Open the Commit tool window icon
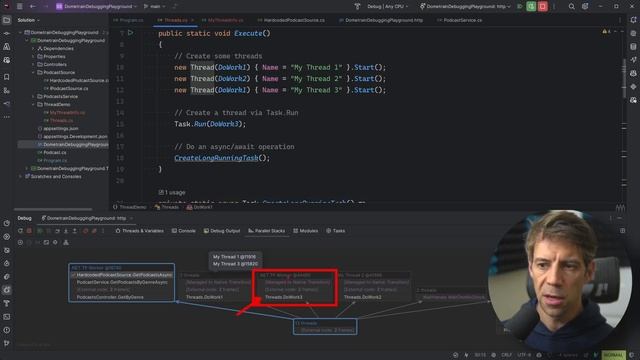Image resolution: width=640 pixels, height=360 pixels. [7, 33]
